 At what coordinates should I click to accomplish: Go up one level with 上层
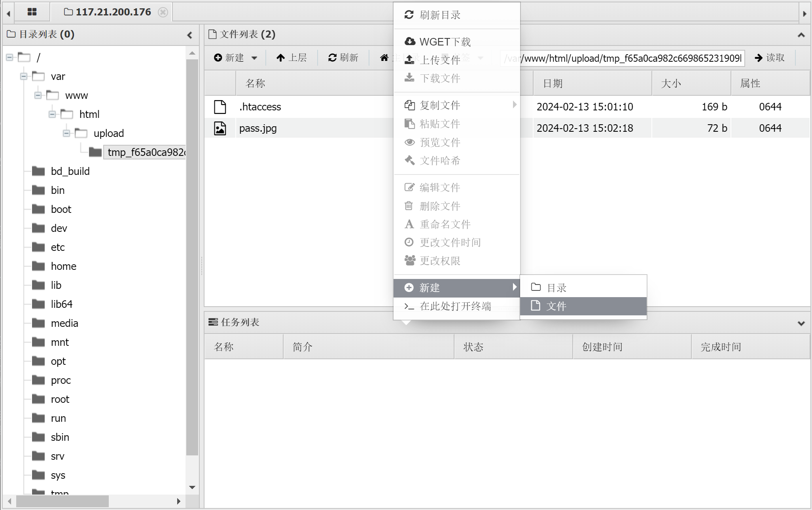click(291, 58)
